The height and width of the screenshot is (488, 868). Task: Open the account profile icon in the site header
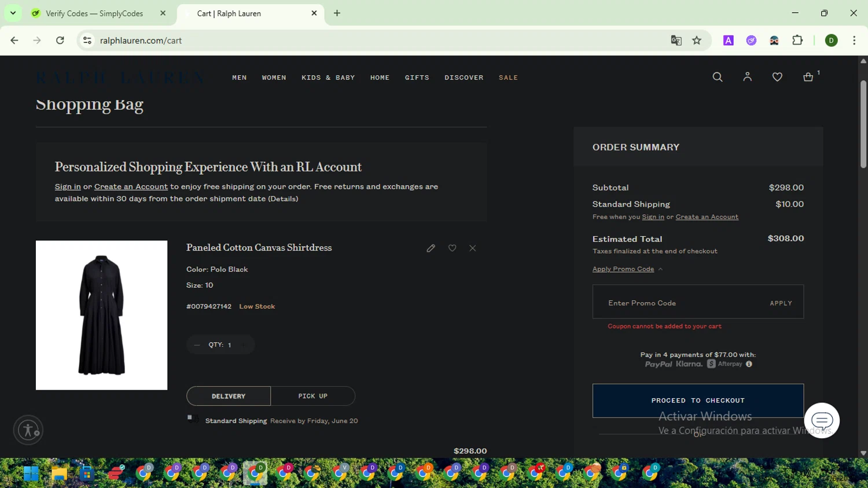748,77
